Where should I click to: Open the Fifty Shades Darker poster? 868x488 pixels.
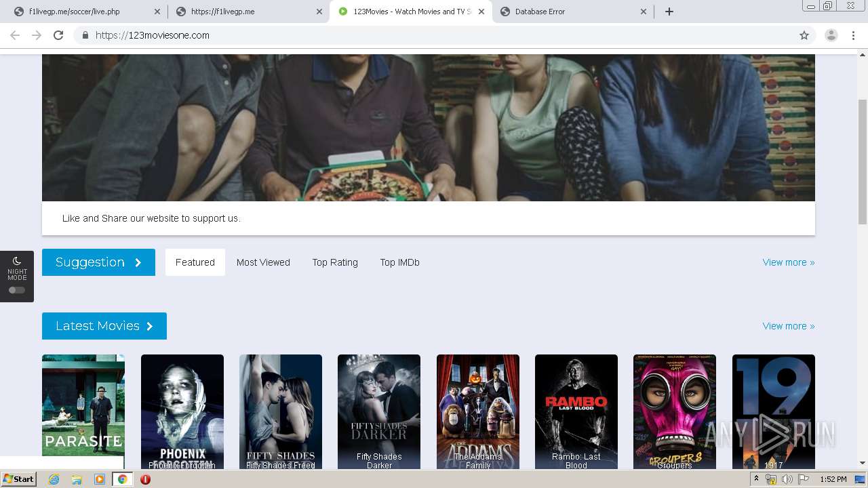pyautogui.click(x=379, y=411)
